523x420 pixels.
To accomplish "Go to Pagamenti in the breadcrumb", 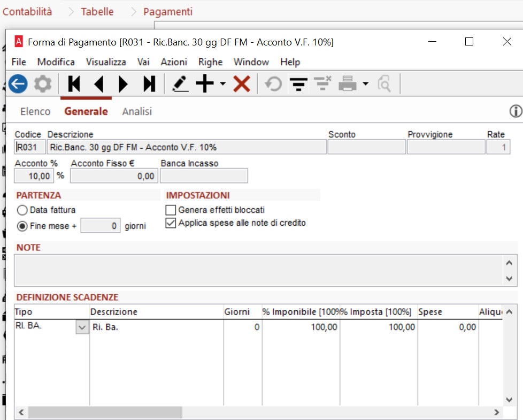I will pos(168,12).
